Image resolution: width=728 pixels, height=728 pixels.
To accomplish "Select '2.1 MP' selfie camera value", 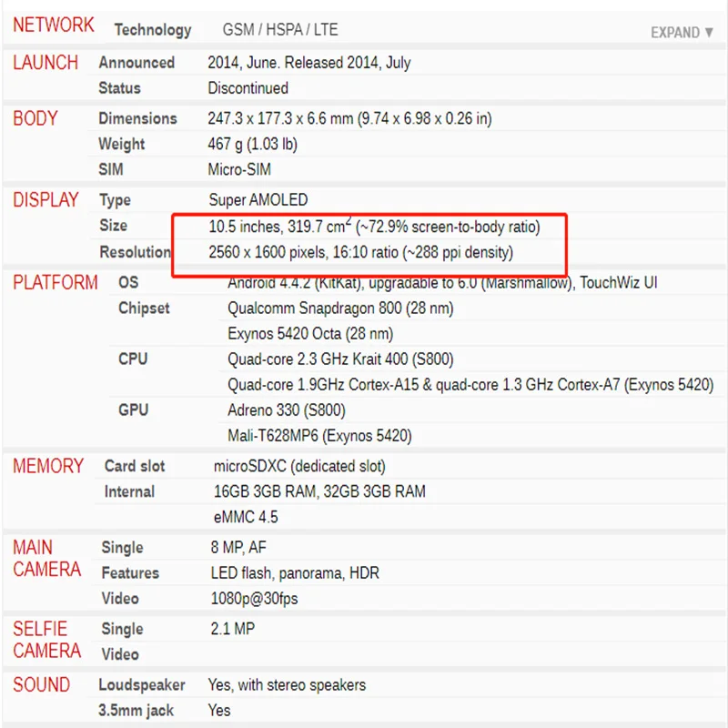I will click(233, 629).
